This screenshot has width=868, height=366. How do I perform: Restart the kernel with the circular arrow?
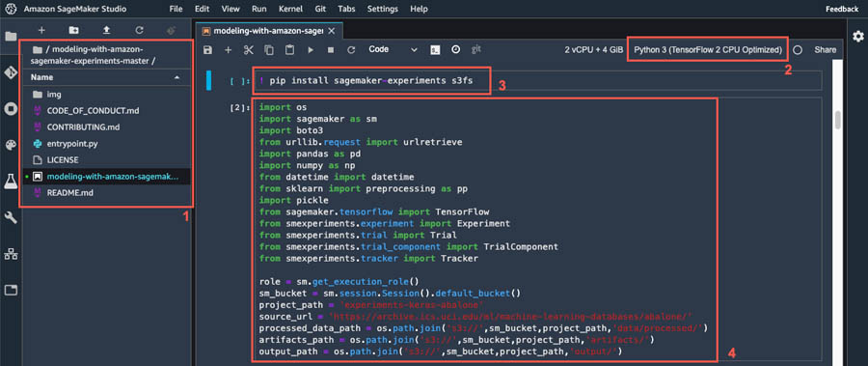[350, 50]
